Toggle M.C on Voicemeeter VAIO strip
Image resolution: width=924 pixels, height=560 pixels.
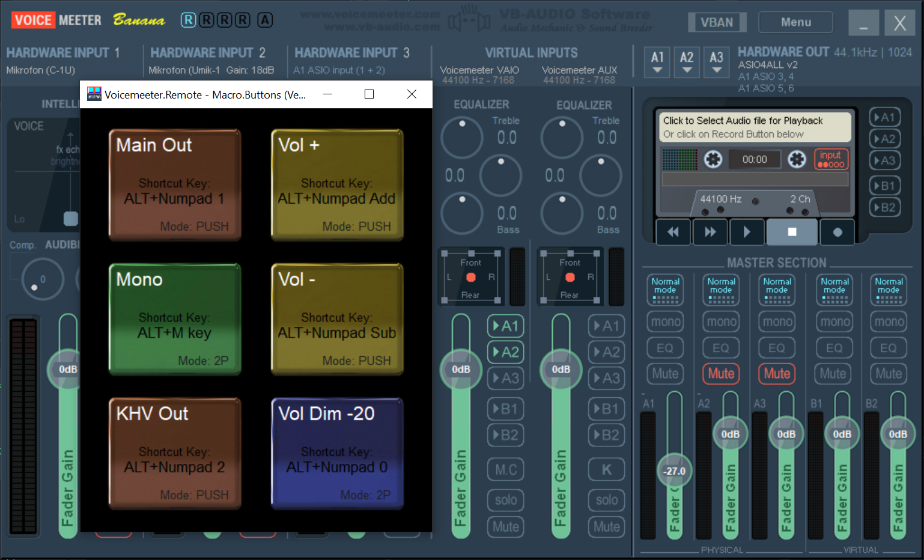point(506,470)
